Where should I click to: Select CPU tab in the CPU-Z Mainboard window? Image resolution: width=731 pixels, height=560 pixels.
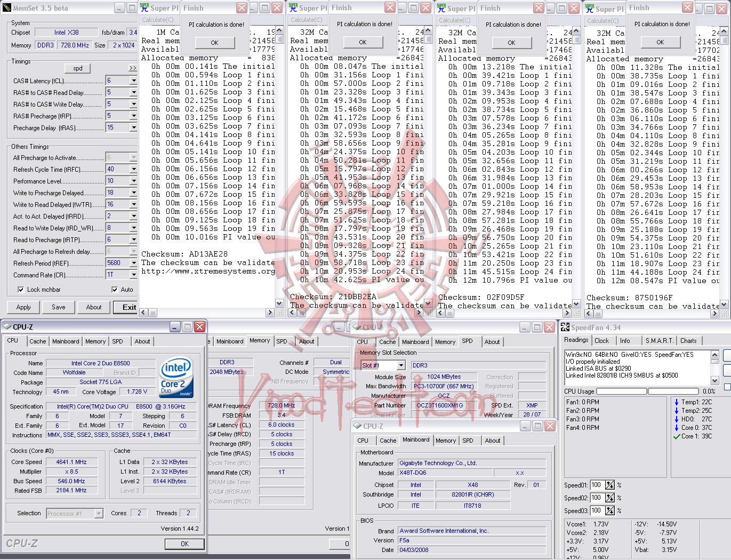363,441
